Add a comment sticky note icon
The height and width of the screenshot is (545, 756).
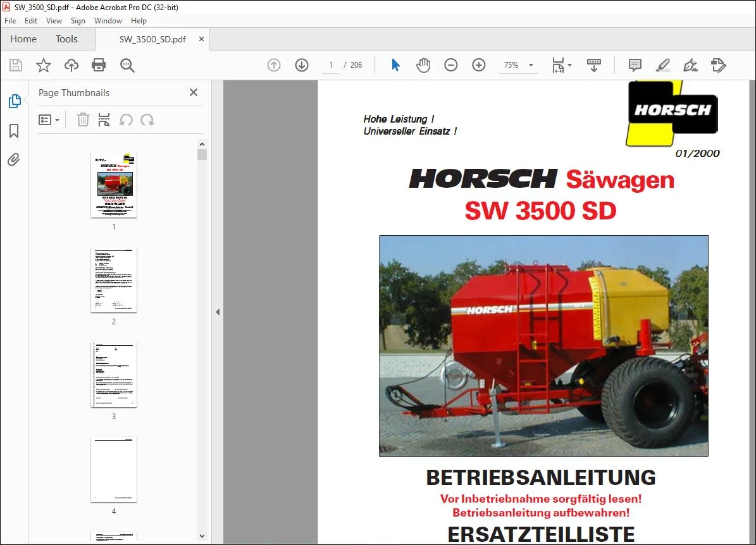tap(635, 65)
